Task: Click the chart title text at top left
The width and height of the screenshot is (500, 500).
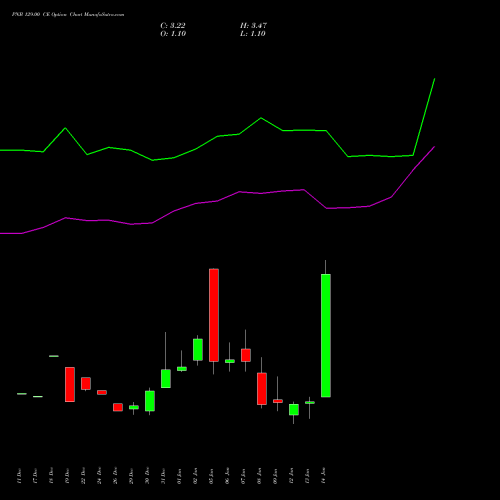Action: (68, 15)
